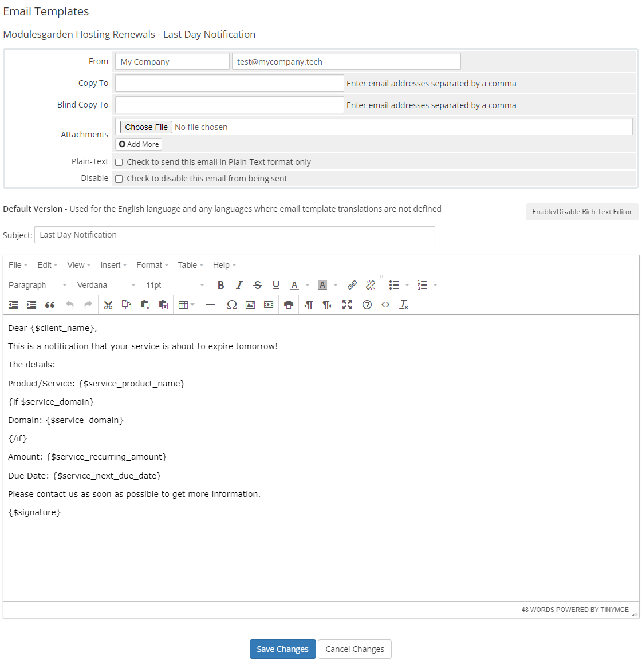Click Choose File for attachment
642x672 pixels.
(x=146, y=127)
